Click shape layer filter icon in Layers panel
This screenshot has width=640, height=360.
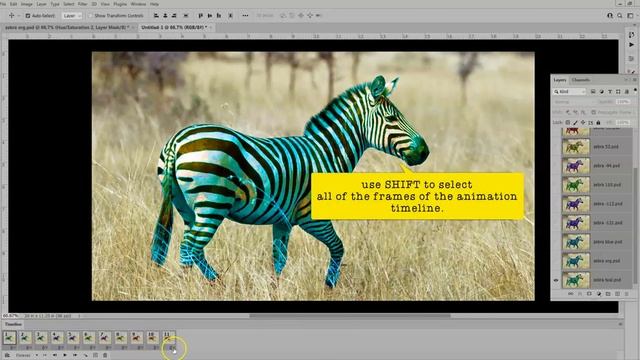[x=618, y=91]
